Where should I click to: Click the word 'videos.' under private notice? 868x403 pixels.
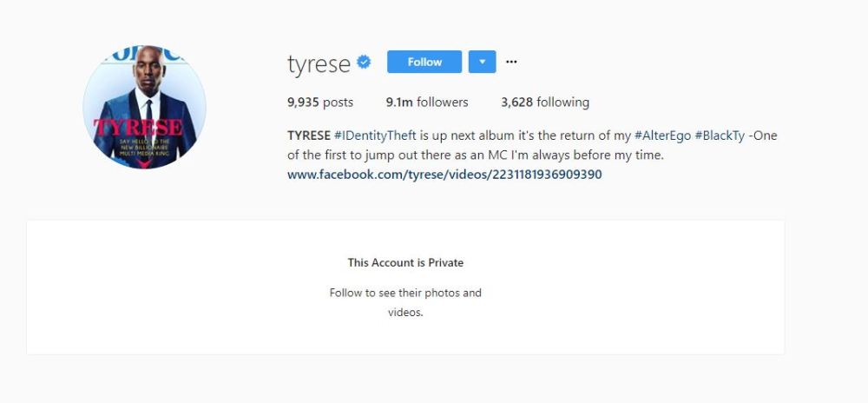coord(405,312)
